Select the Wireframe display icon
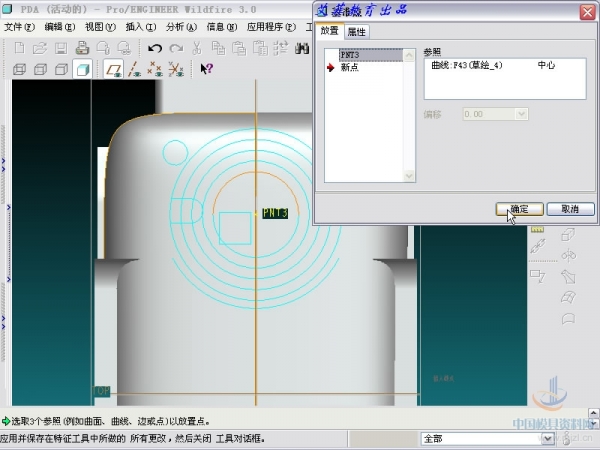600x450 pixels. (x=20, y=69)
